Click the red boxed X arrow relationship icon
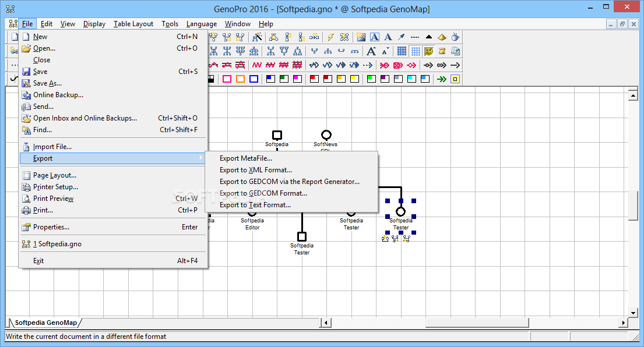644x347 pixels. coord(397,65)
